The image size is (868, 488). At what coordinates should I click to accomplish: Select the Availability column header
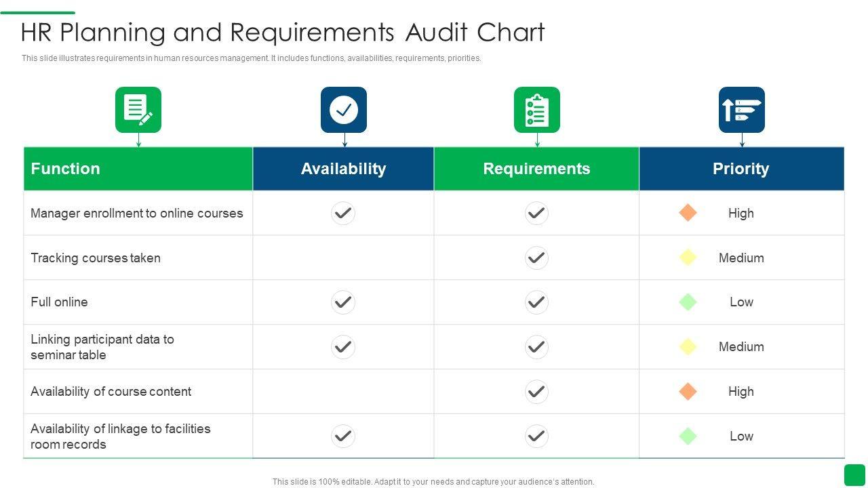[x=344, y=169]
